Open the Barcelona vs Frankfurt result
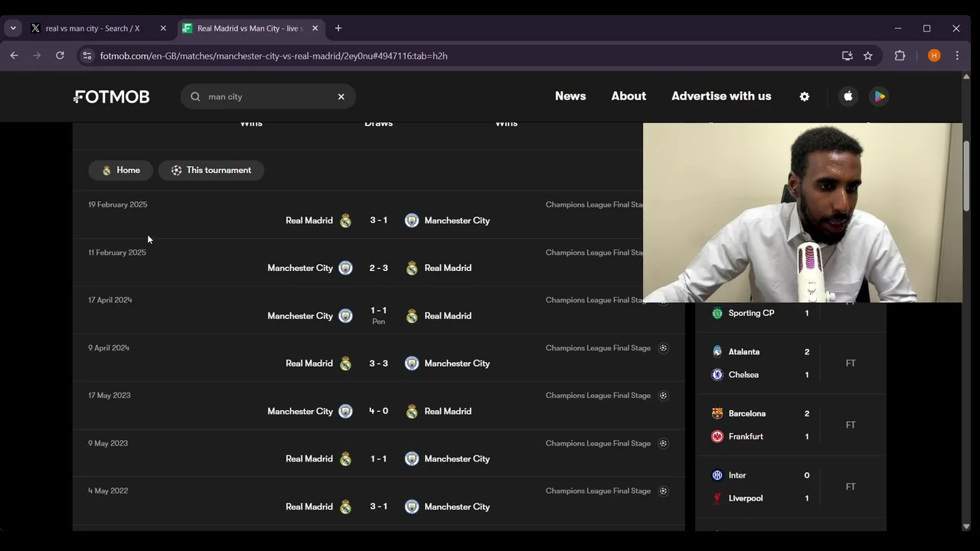980x551 pixels. pos(790,425)
